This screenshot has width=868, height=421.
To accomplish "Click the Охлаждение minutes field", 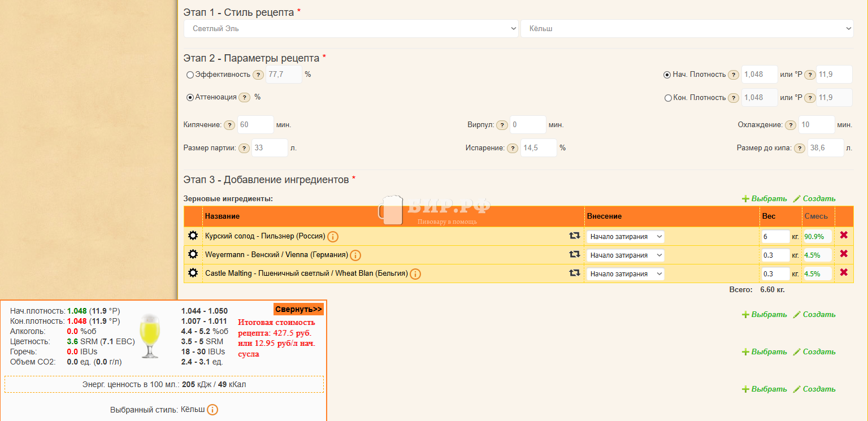I will pyautogui.click(x=817, y=124).
